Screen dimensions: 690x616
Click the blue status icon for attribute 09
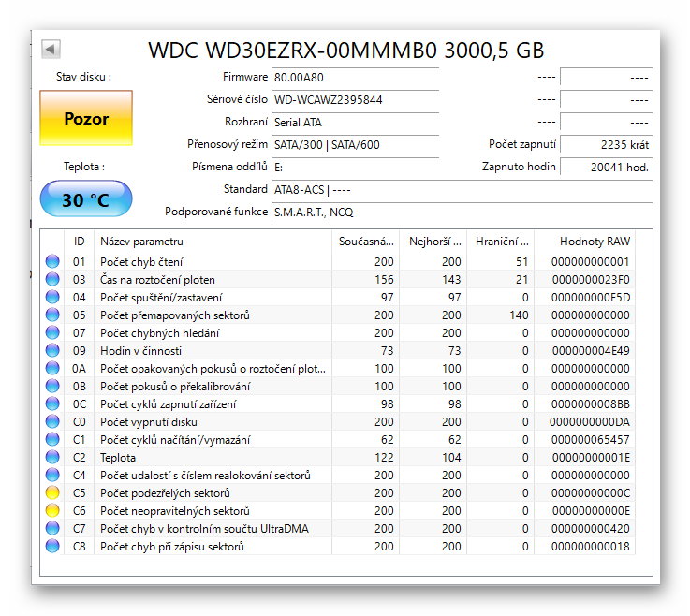(x=52, y=351)
